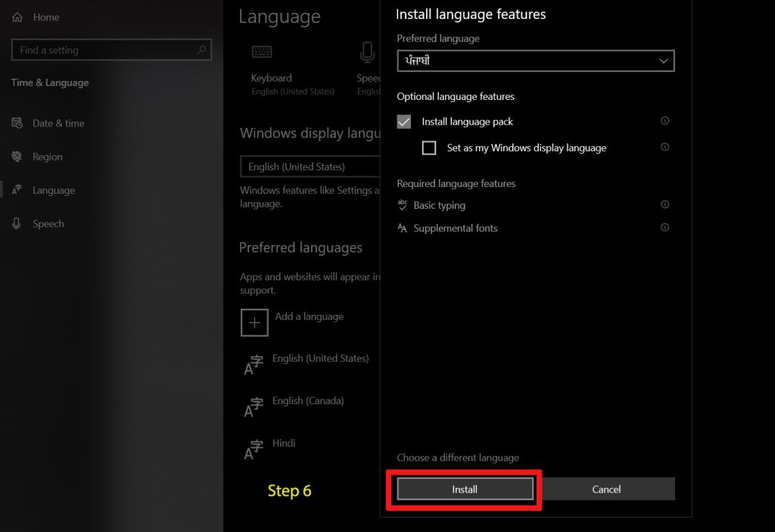Screen dimensions: 775x532
Task: Select Language in the sidebar
Action: coord(54,191)
